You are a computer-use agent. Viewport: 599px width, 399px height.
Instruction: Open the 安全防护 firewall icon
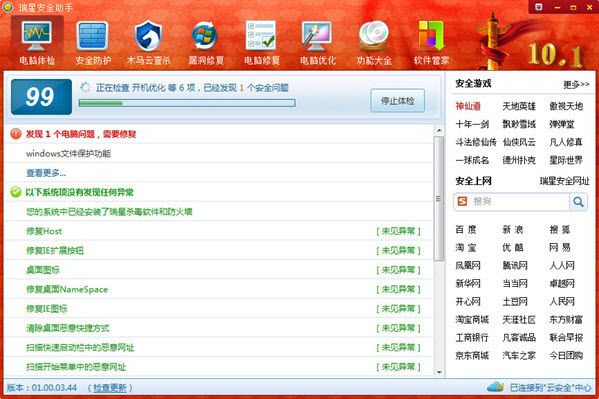(x=92, y=37)
